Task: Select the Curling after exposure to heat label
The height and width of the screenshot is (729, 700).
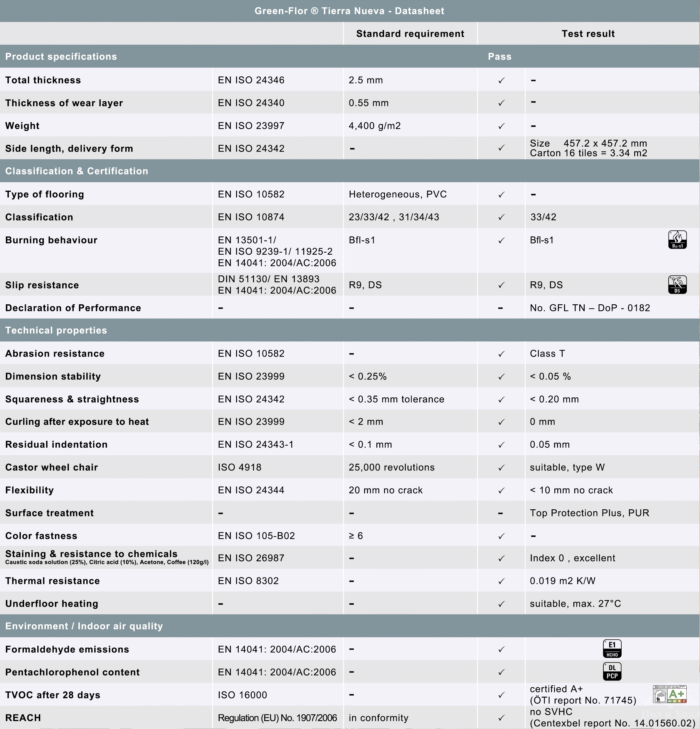Action: pyautogui.click(x=77, y=422)
